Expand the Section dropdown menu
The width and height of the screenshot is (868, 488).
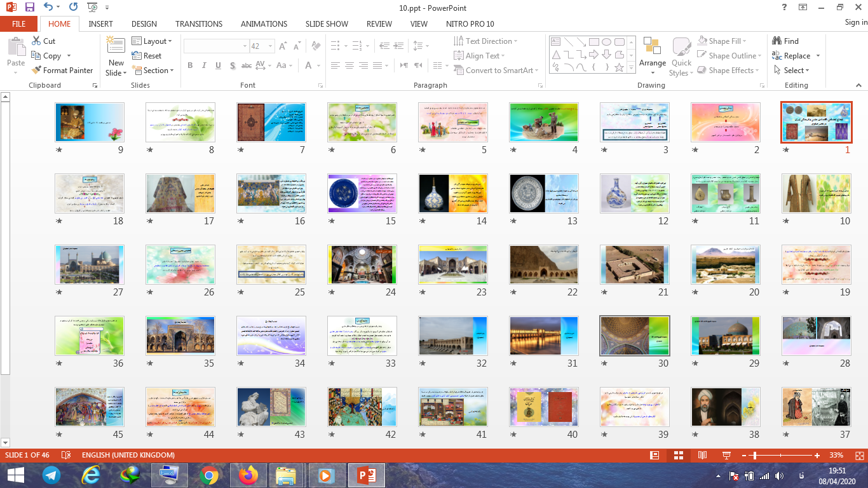coord(153,71)
